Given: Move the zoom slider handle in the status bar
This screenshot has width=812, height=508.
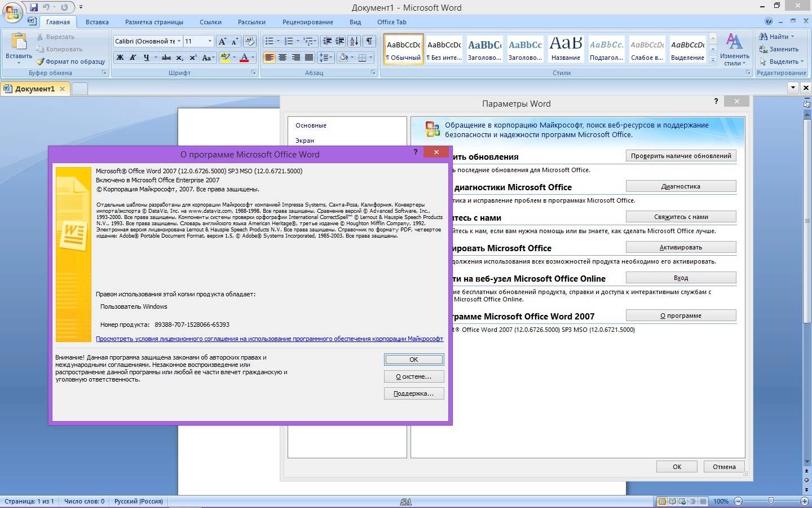Looking at the screenshot, I should pyautogui.click(x=771, y=501).
